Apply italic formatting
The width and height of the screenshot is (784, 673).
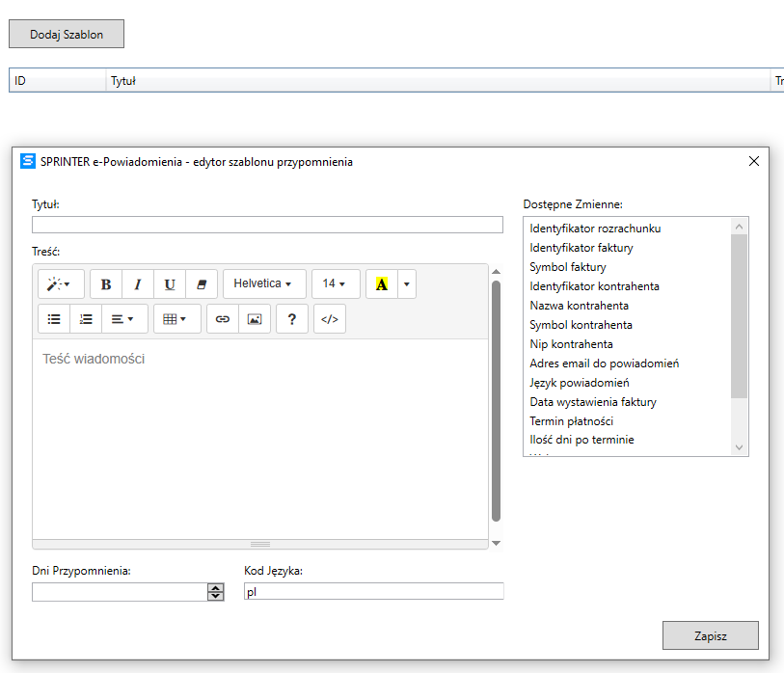coord(138,284)
